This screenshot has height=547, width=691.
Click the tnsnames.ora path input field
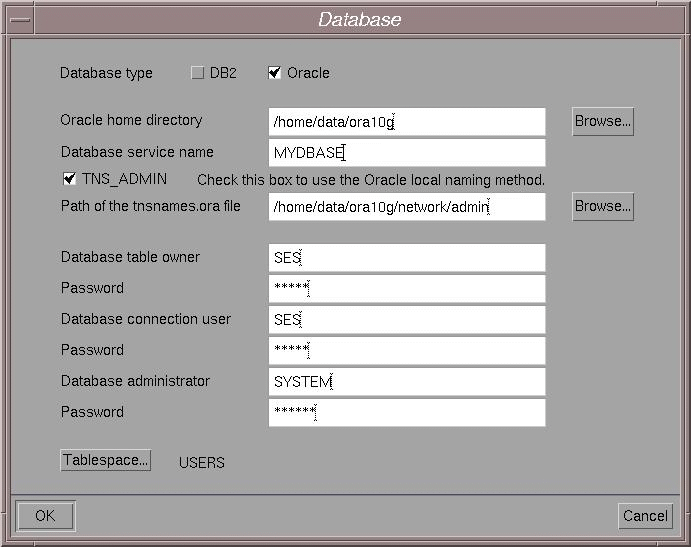(x=407, y=207)
